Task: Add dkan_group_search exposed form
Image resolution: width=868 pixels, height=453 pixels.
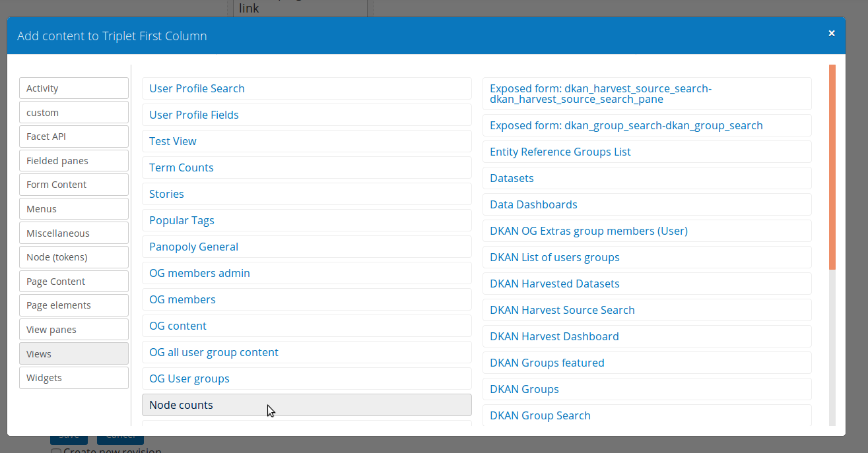Action: (647, 125)
